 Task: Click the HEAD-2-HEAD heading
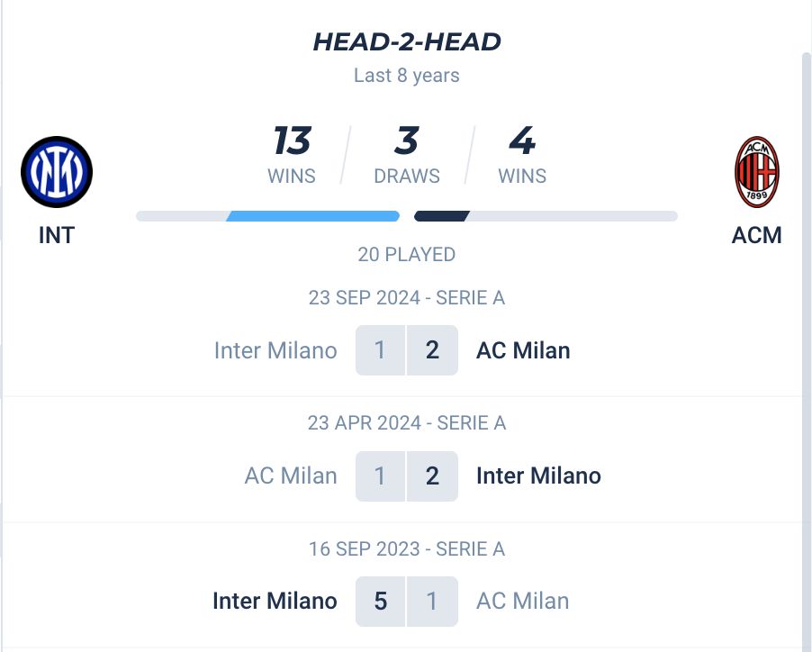pyautogui.click(x=407, y=41)
